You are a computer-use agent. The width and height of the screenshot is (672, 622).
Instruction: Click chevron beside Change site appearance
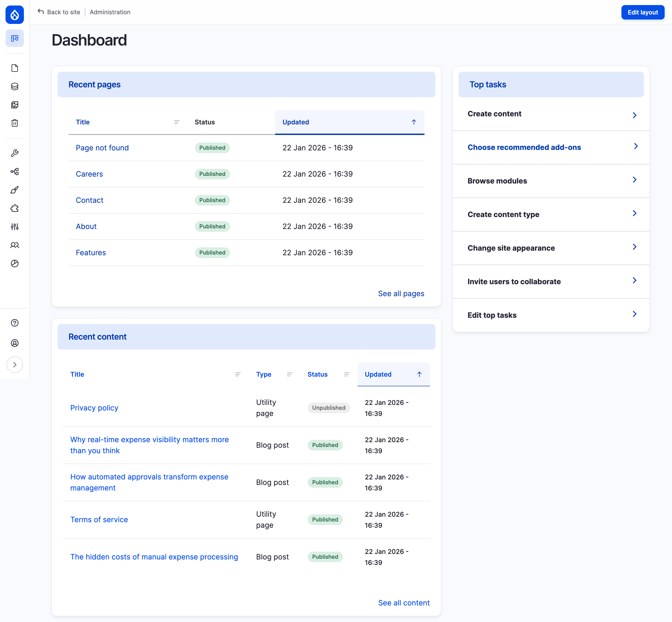point(634,247)
